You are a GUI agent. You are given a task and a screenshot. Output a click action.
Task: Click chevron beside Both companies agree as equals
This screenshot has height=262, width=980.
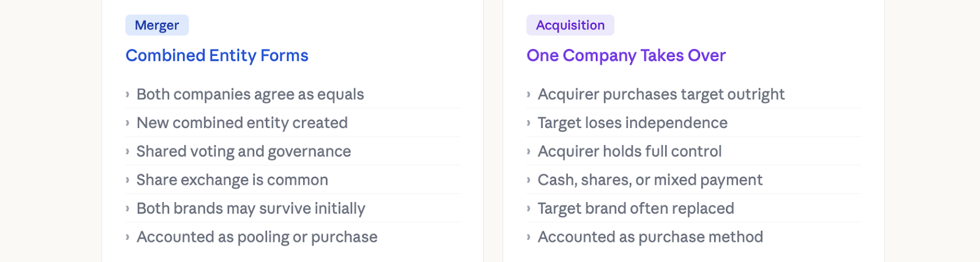127,94
